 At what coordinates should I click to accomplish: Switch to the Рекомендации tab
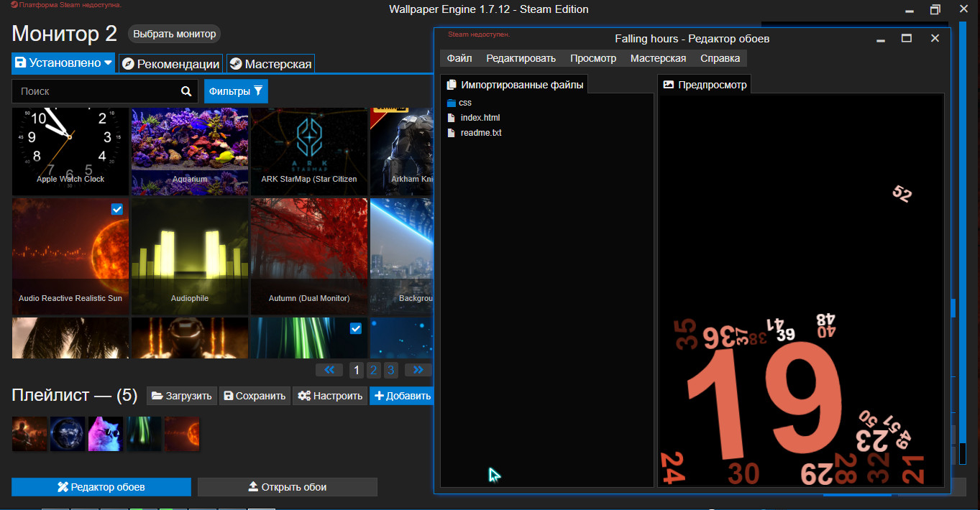click(x=170, y=64)
